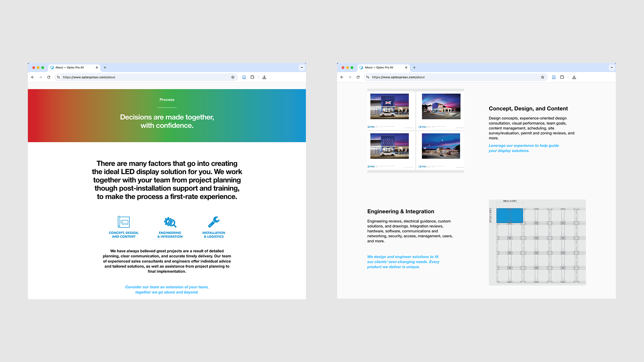644x362 pixels.
Task: Click 'Leverage our experience to help guide' text
Action: point(524,148)
